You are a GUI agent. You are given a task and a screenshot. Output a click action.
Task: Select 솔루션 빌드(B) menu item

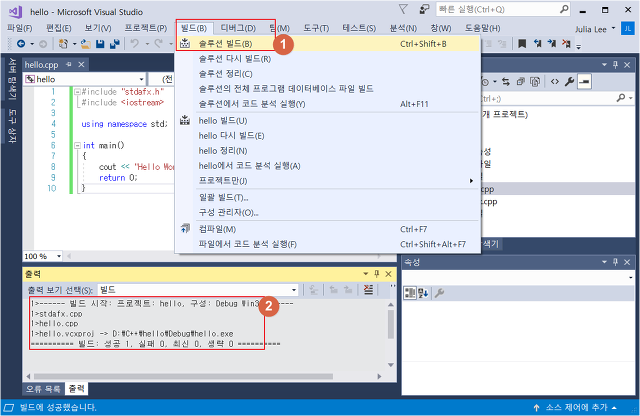coord(328,44)
